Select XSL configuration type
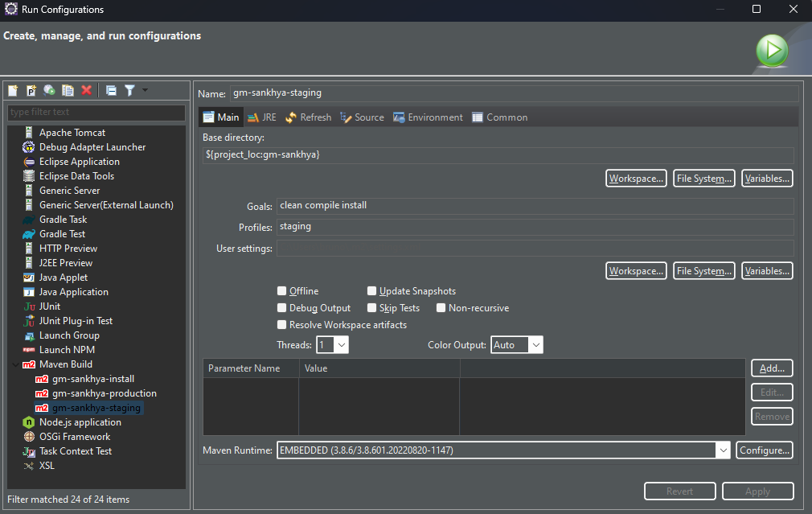Viewport: 812px width, 514px height. click(x=47, y=466)
